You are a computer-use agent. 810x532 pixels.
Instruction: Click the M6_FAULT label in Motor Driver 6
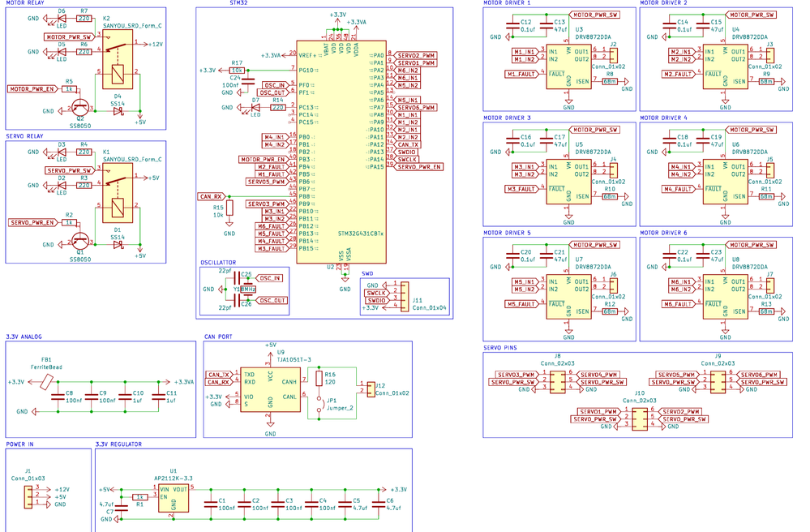point(678,304)
